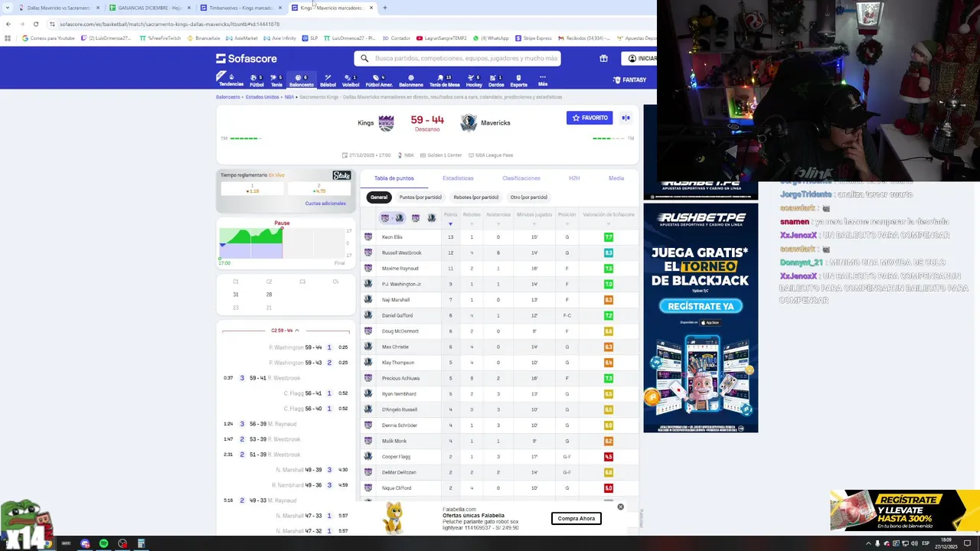Viewport: 980px width, 551px height.
Task: Go back with the browser back arrow
Action: 8,24
